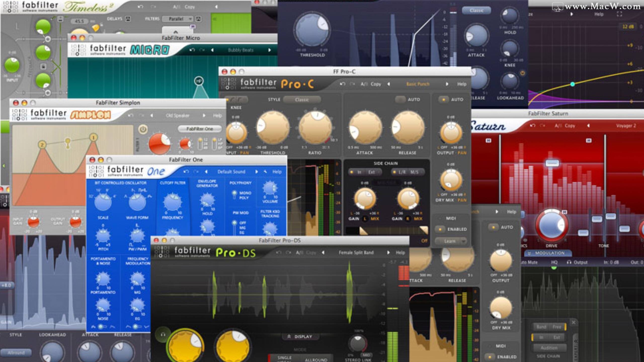The width and height of the screenshot is (644, 362).
Task: Open the Classic style dropdown in the top gate plugin
Action: pos(476,11)
